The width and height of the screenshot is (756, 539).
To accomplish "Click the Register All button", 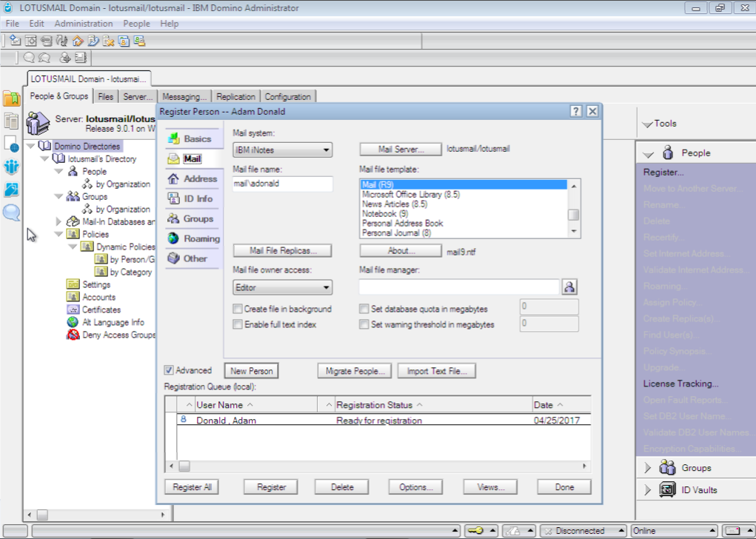I will (192, 487).
